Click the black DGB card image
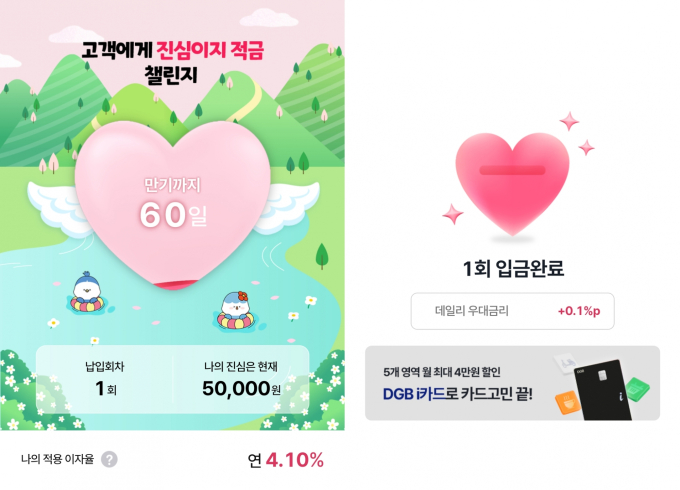The height and width of the screenshot is (490, 680). [604, 389]
